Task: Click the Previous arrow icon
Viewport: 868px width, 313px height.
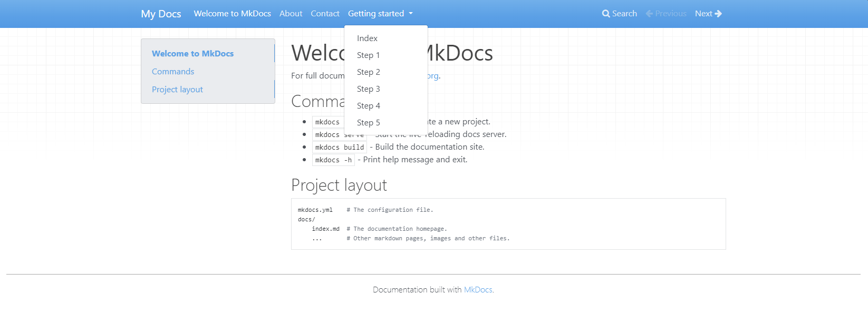Action: tap(649, 14)
